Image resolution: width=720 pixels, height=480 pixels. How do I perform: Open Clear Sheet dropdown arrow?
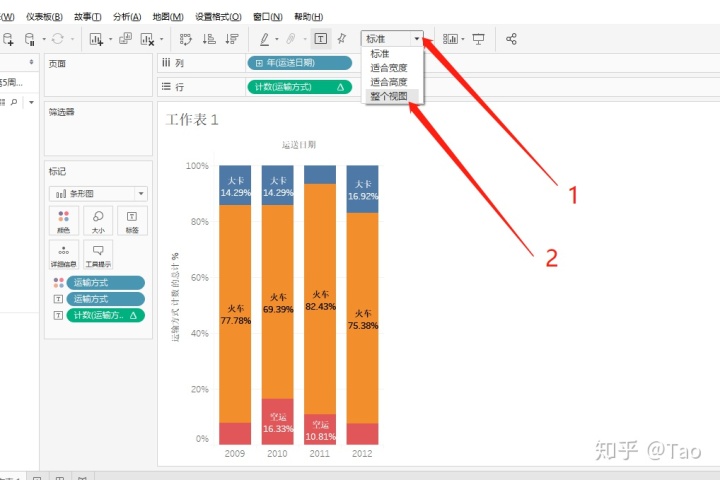[162, 40]
